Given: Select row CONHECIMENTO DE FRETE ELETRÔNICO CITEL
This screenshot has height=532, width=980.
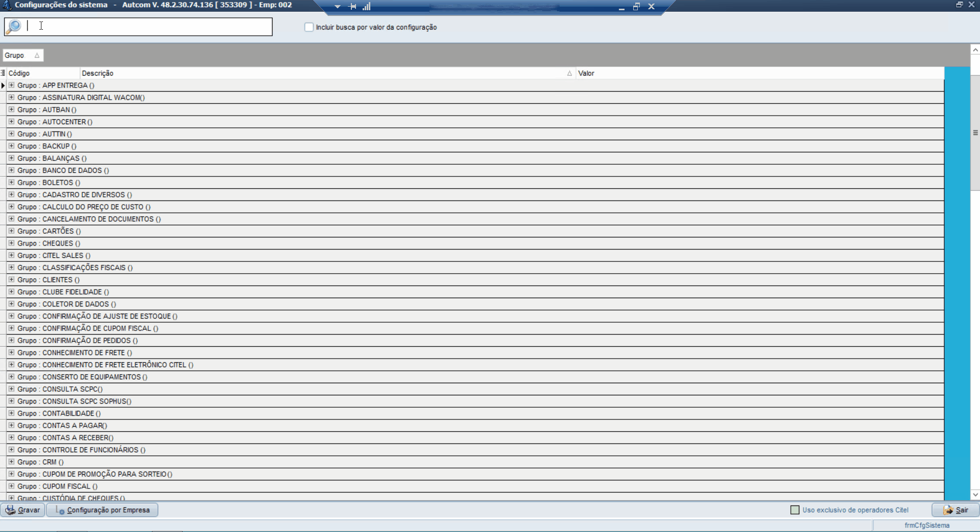Looking at the screenshot, I should (476, 365).
